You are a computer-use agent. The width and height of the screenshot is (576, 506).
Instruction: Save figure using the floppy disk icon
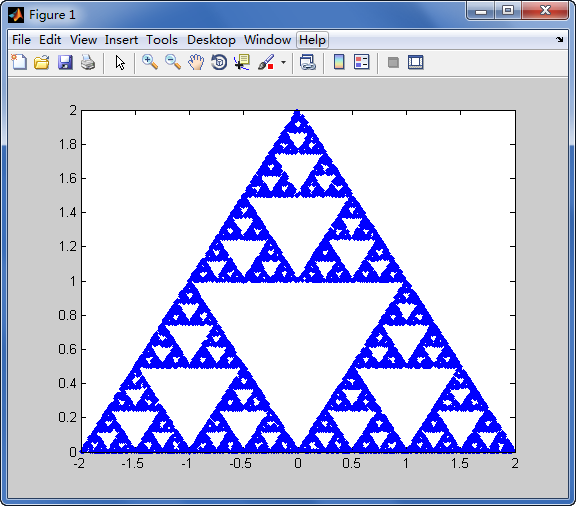(65, 62)
